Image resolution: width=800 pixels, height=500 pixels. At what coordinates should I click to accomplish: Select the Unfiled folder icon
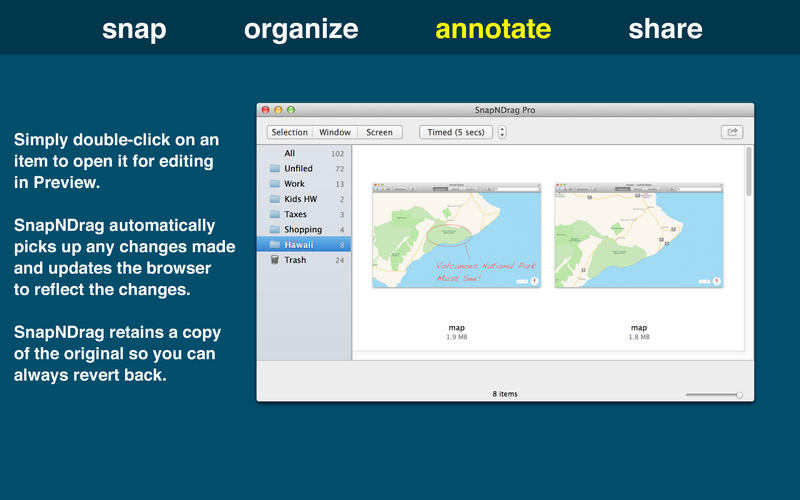click(274, 169)
